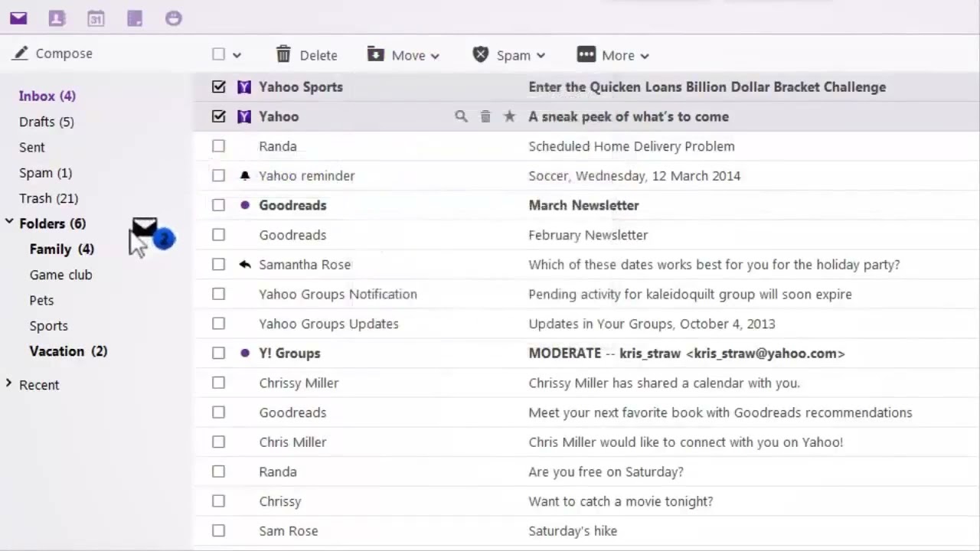This screenshot has width=980, height=551.
Task: Open Drafts (5) folder
Action: (47, 122)
